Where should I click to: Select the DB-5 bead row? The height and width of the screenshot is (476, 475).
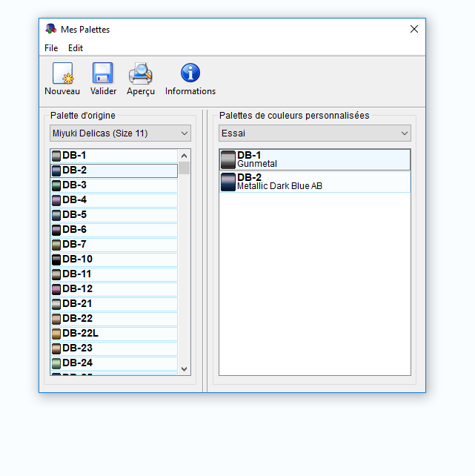tap(114, 215)
